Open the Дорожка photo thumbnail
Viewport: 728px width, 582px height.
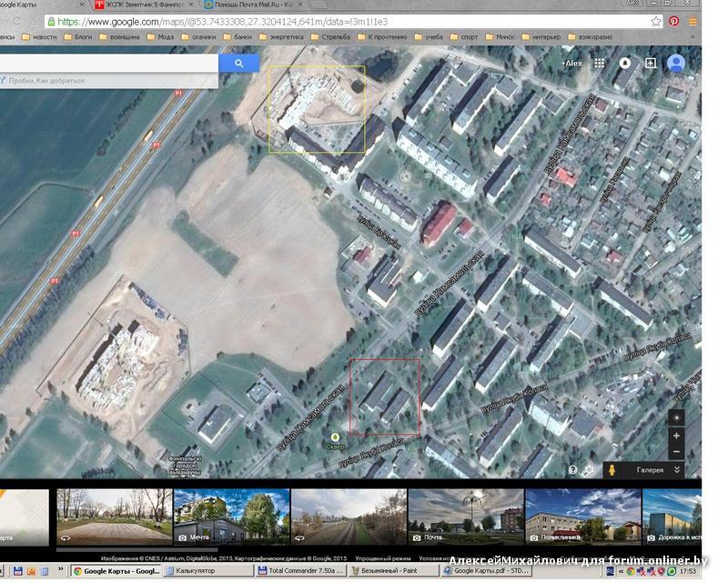pos(672,517)
